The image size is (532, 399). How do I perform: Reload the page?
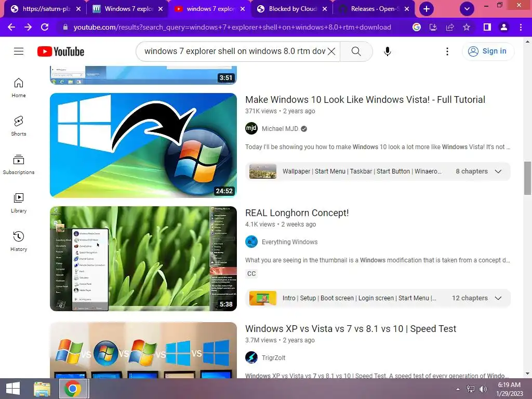tap(45, 27)
